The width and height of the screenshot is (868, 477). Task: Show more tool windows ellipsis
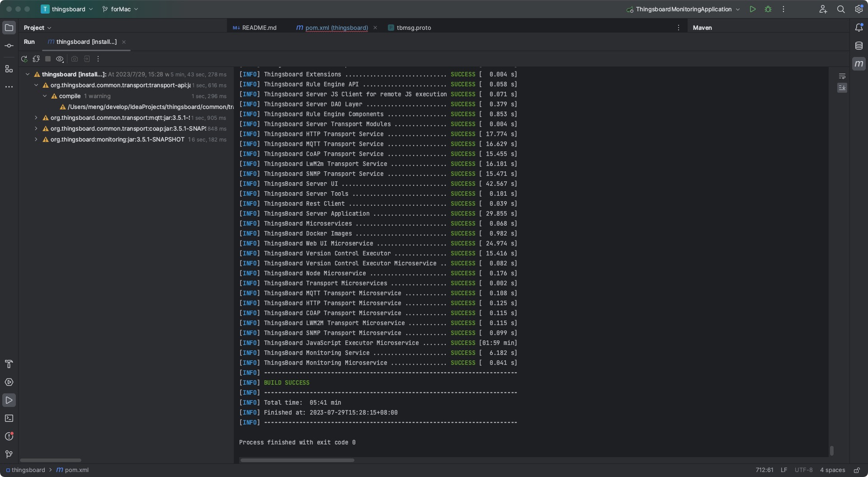click(9, 86)
